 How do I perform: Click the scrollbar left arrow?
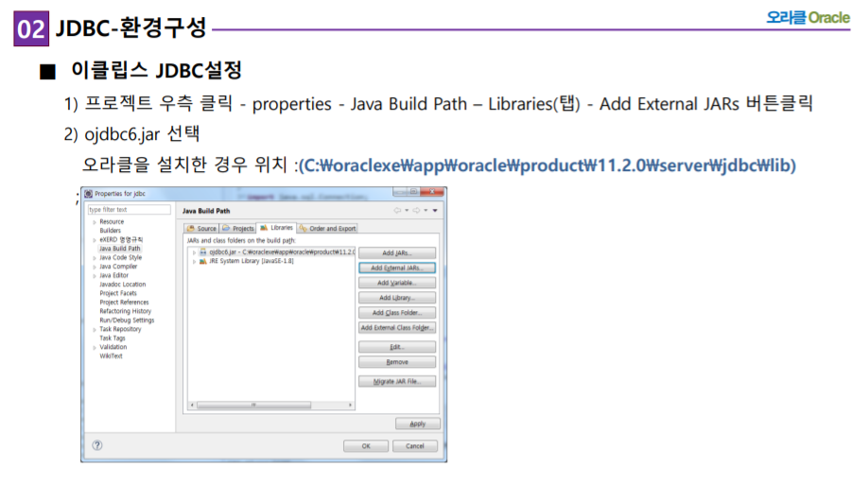(x=192, y=405)
